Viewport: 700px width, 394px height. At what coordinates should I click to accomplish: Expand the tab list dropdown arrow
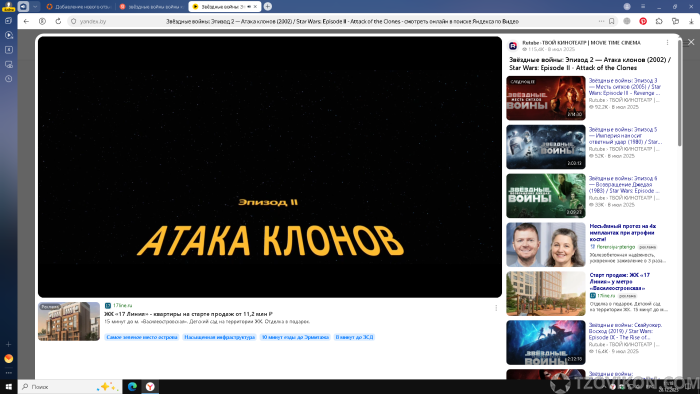click(35, 6)
